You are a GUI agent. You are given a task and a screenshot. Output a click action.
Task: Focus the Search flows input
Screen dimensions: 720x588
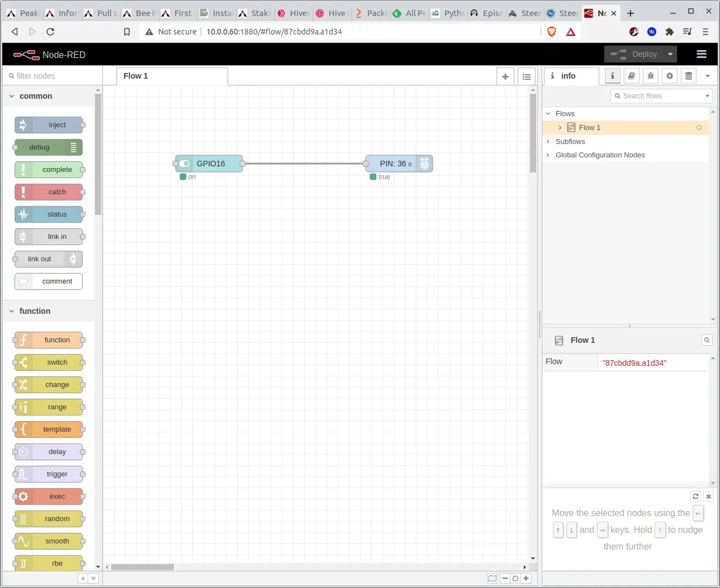tap(658, 96)
